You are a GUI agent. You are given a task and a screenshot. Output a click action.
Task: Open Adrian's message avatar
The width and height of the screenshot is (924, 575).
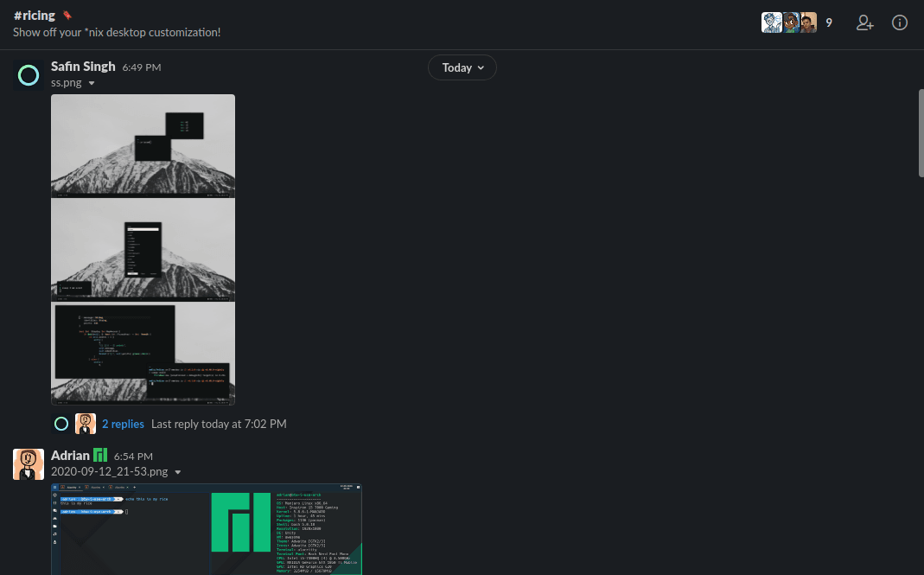(29, 464)
